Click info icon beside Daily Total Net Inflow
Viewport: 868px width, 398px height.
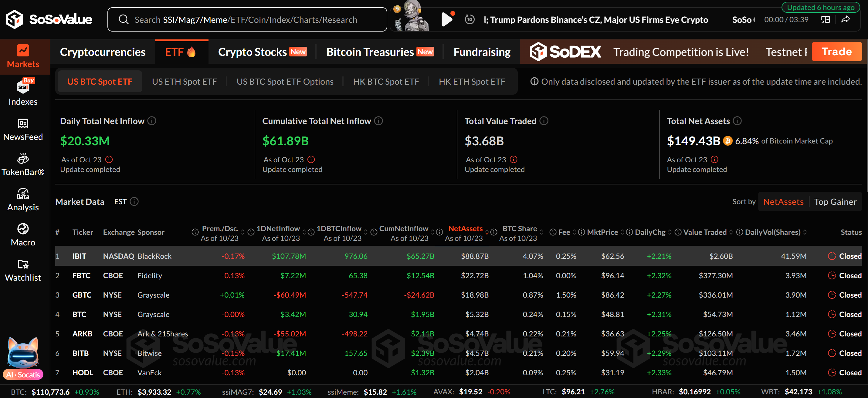pyautogui.click(x=152, y=121)
